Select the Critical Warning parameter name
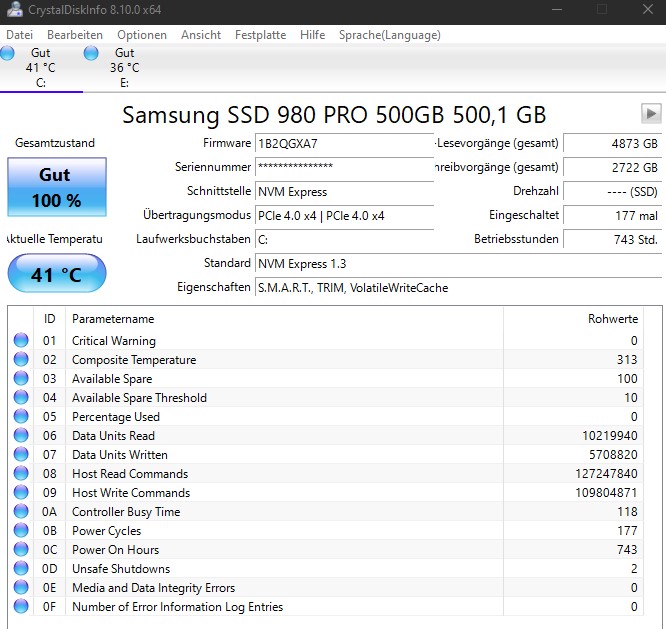This screenshot has height=629, width=666. 114,341
